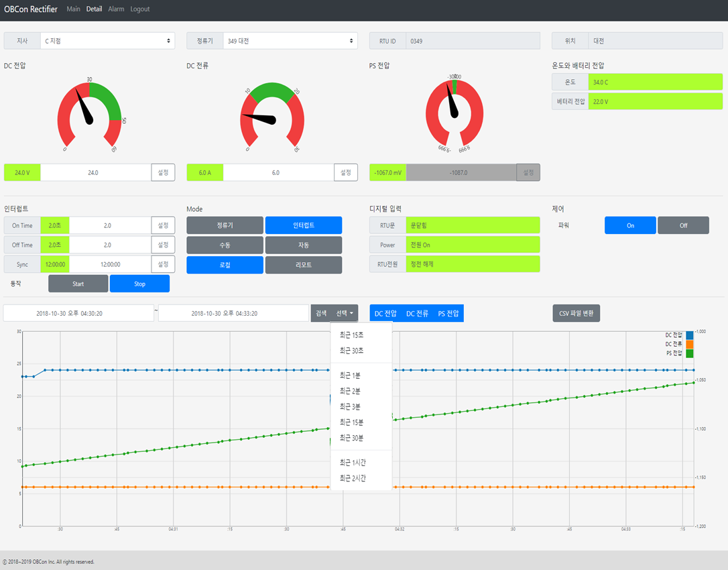Select 로컬 local mode

pos(225,265)
